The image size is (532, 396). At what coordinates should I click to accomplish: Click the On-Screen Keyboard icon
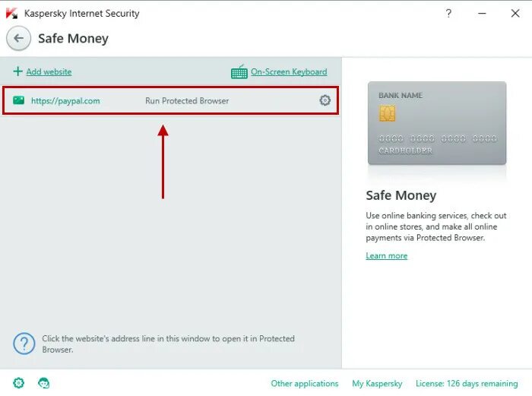pyautogui.click(x=239, y=71)
